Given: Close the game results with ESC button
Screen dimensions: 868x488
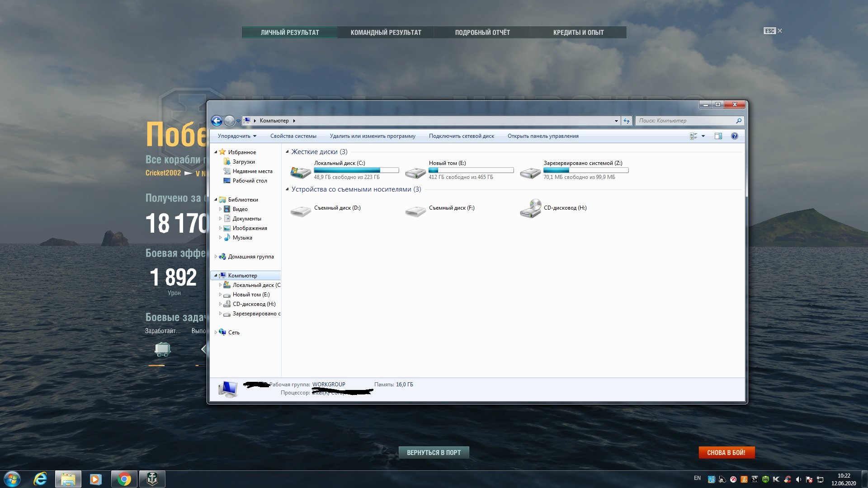Looking at the screenshot, I should click(x=773, y=31).
